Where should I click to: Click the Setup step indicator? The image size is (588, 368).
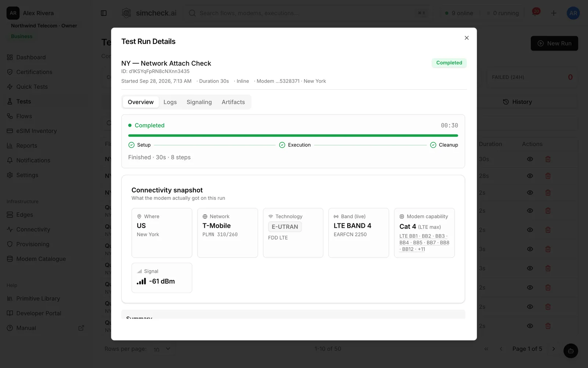[x=140, y=145]
